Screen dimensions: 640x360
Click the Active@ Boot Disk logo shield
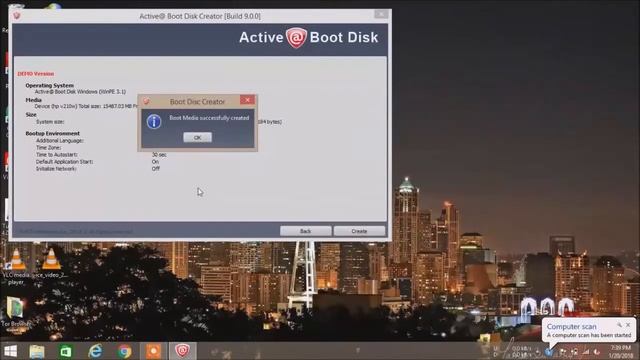click(296, 38)
